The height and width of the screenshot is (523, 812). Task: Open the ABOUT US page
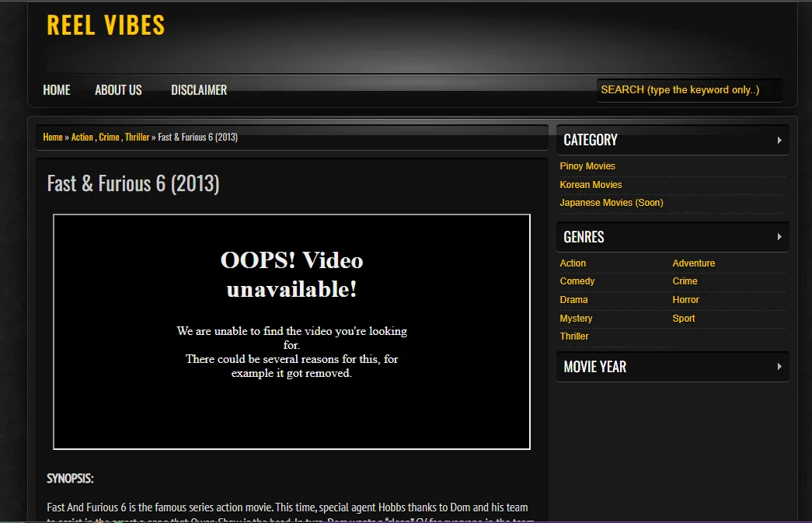pyautogui.click(x=118, y=90)
